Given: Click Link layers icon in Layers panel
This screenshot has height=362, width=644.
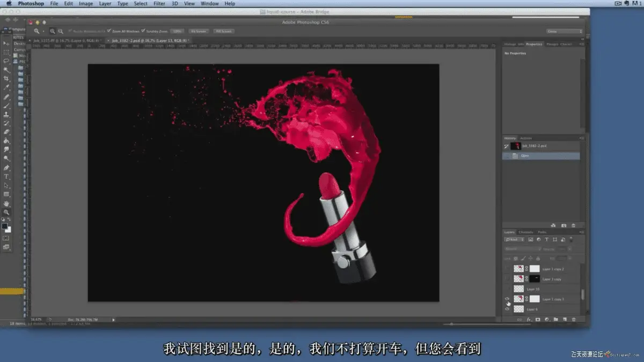Looking at the screenshot, I should (519, 320).
